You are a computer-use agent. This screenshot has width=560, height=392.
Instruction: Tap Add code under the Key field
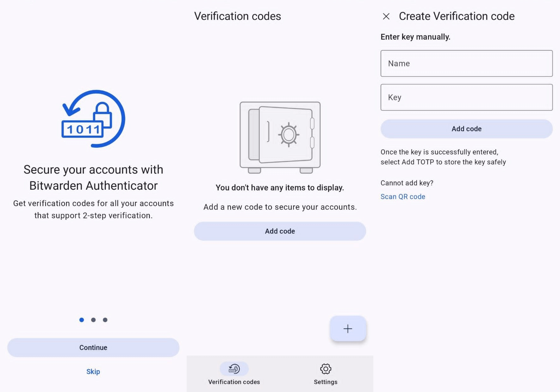pos(466,129)
